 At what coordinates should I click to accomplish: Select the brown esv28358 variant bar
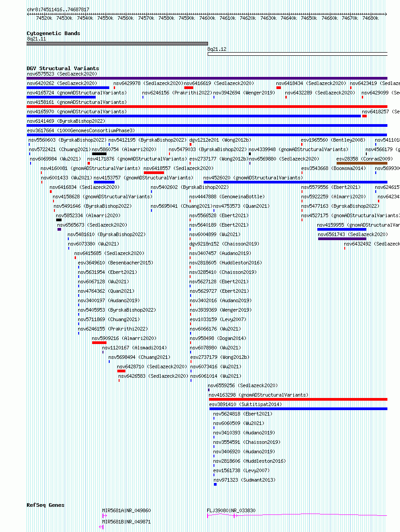tap(362, 163)
